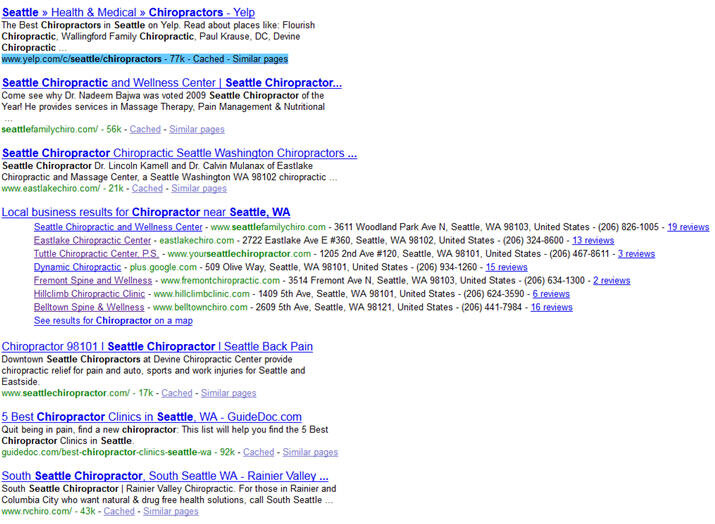The width and height of the screenshot is (715, 524).
Task: Open Eastlake Chiropractic Center local listing
Action: (92, 240)
